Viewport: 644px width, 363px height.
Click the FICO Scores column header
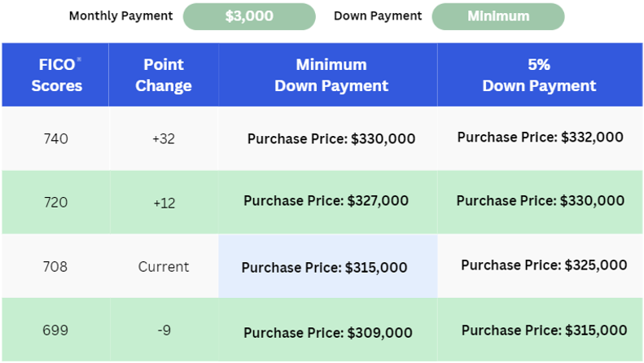pyautogui.click(x=56, y=75)
